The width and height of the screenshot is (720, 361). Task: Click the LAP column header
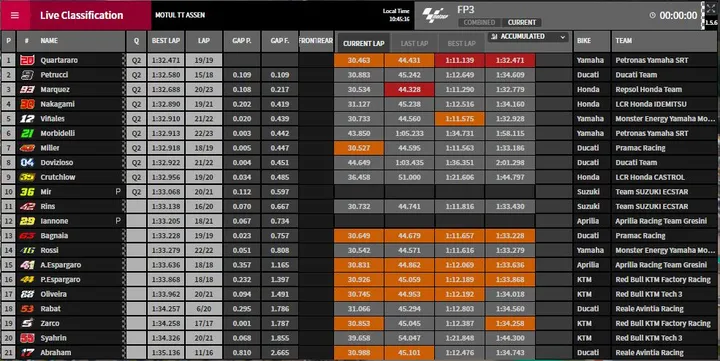(x=204, y=40)
